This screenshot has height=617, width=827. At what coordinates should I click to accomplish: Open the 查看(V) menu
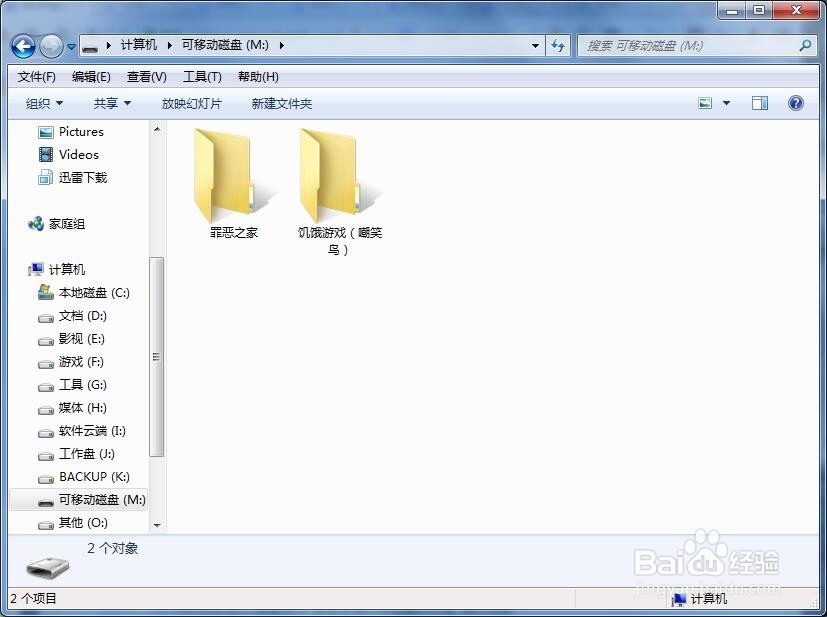pyautogui.click(x=147, y=77)
